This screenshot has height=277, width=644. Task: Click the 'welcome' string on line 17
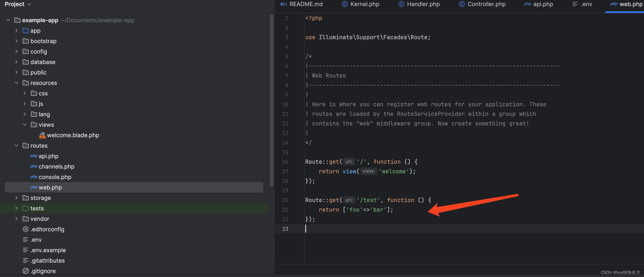394,172
